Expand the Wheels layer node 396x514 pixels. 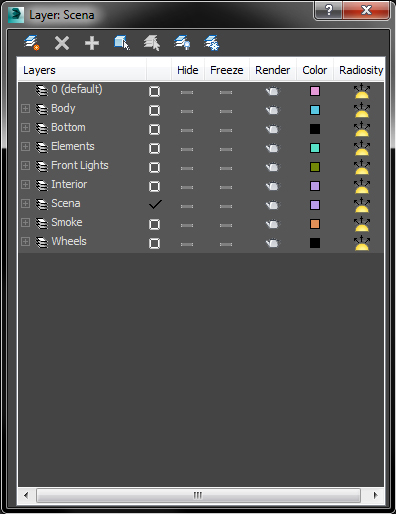(x=25, y=242)
